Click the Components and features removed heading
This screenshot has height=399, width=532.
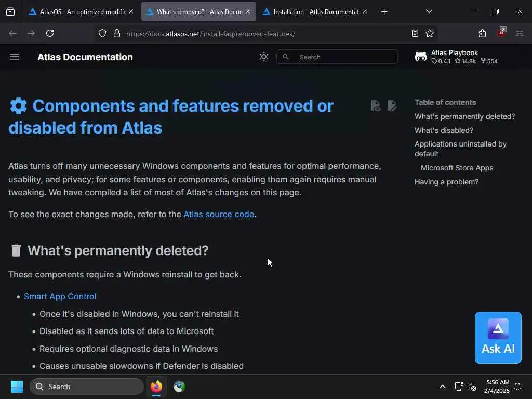171,117
